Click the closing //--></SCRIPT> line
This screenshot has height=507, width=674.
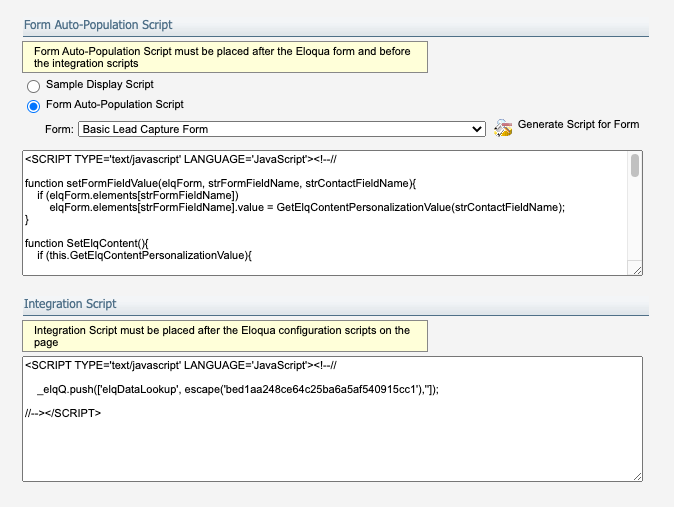tap(63, 413)
